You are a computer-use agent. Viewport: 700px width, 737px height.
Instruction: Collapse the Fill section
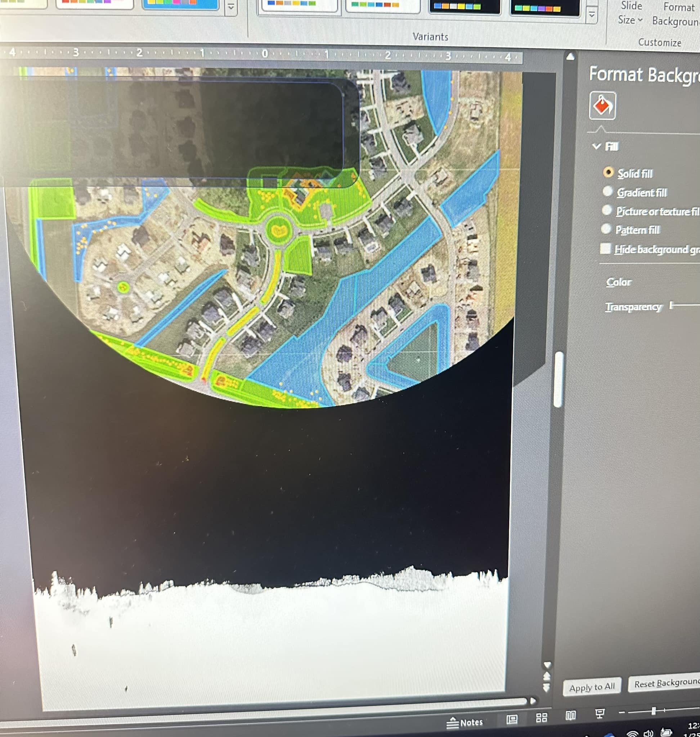(596, 146)
